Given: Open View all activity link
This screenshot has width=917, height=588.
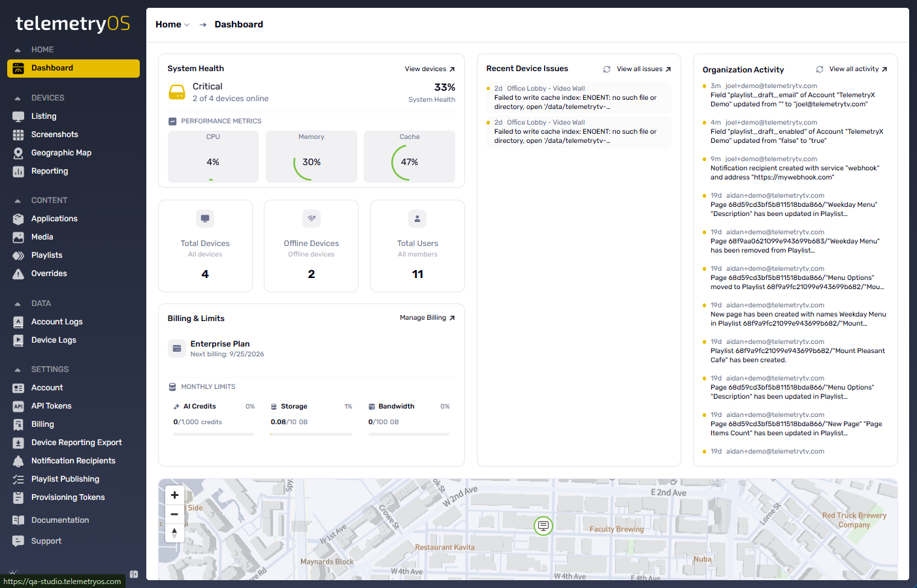Looking at the screenshot, I should point(858,69).
